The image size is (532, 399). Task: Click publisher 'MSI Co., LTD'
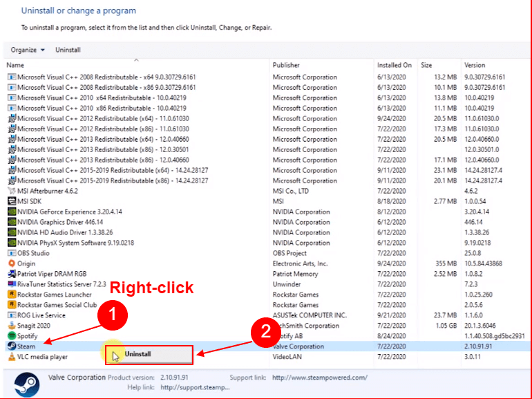290,191
